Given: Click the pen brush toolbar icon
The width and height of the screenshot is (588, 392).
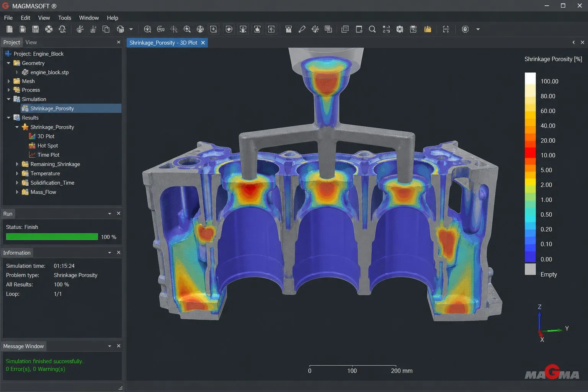Looking at the screenshot, I should point(302,29).
